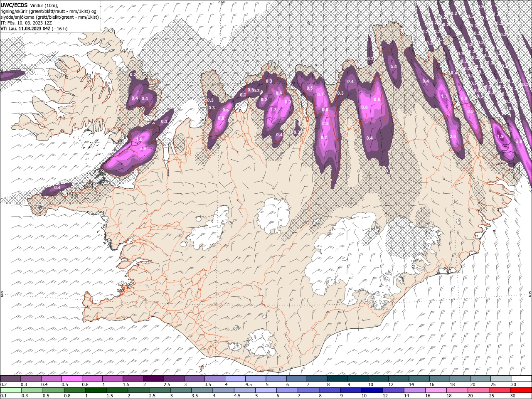The image size is (532, 399).
Task: Click the '3.5' label under the lower scale
Action: [195, 396]
